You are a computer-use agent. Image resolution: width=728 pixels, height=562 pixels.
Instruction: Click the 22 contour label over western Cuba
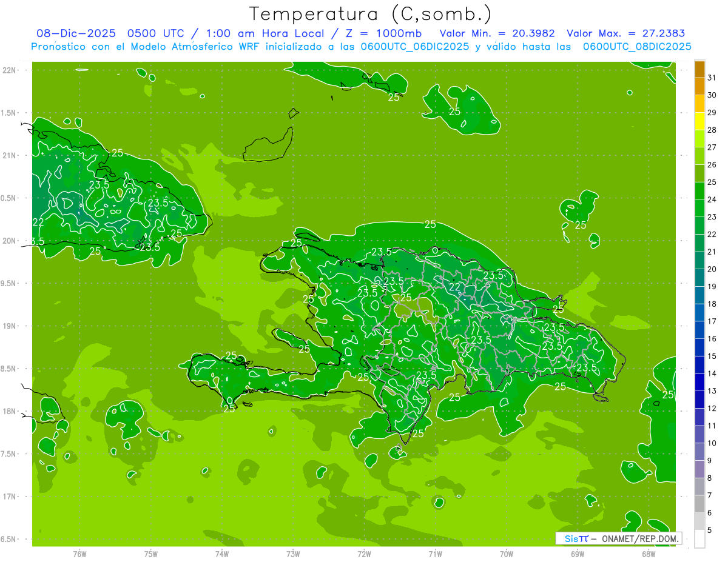point(38,222)
